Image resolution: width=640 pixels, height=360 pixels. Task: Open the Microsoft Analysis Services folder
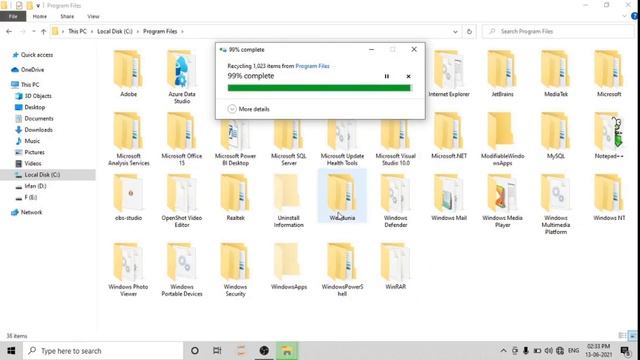(128, 139)
